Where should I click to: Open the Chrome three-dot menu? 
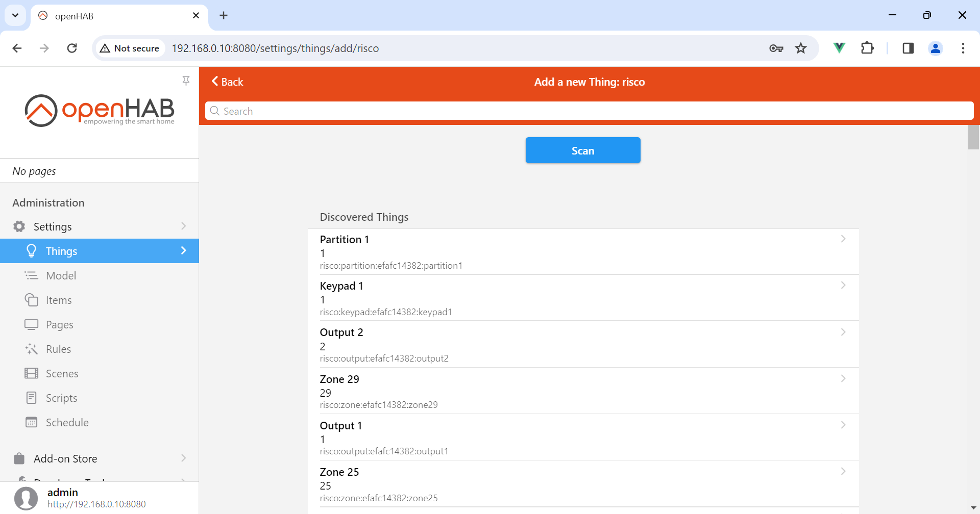[x=963, y=48]
